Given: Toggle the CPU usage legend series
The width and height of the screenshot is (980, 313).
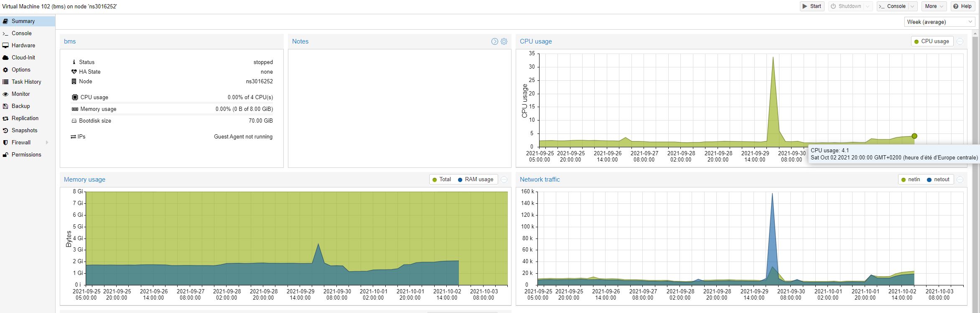Looking at the screenshot, I should tap(932, 41).
